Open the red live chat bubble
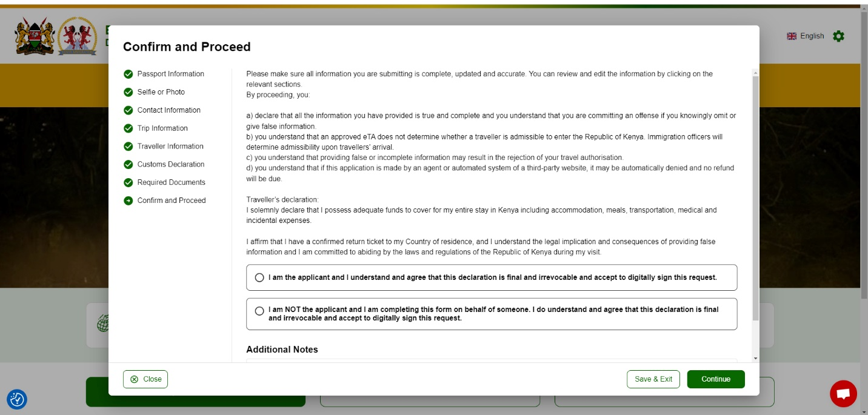The height and width of the screenshot is (415, 868). pos(843,394)
